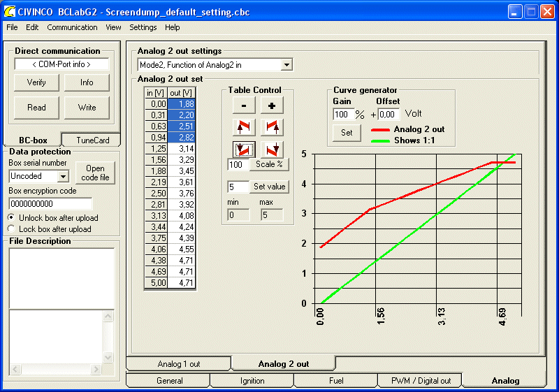559x392 pixels.
Task: Click the Write button
Action: (87, 108)
